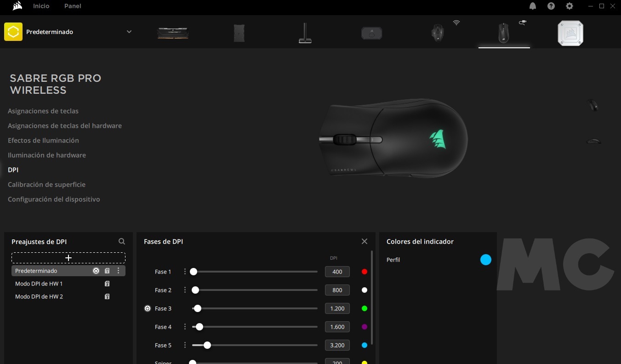Image resolution: width=621 pixels, height=364 pixels.
Task: Open the Fase 1 options menu
Action: (x=185, y=272)
